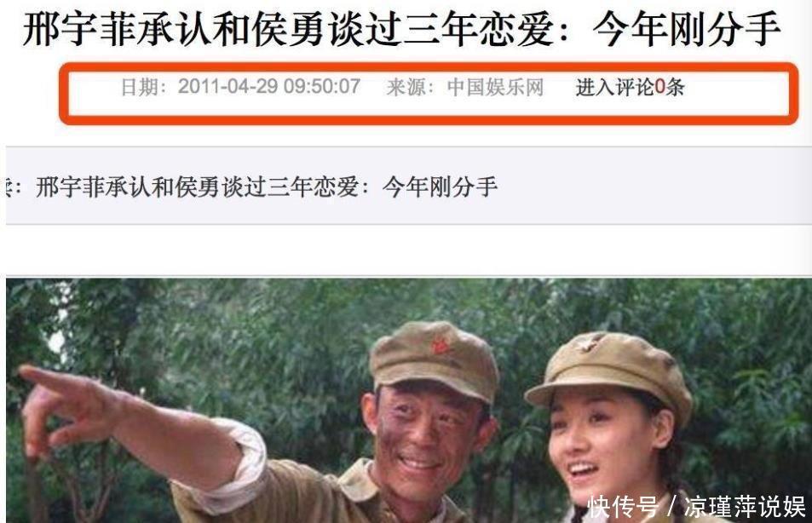Click the 中国娱乐网 source link
The width and height of the screenshot is (812, 523).
(x=495, y=87)
